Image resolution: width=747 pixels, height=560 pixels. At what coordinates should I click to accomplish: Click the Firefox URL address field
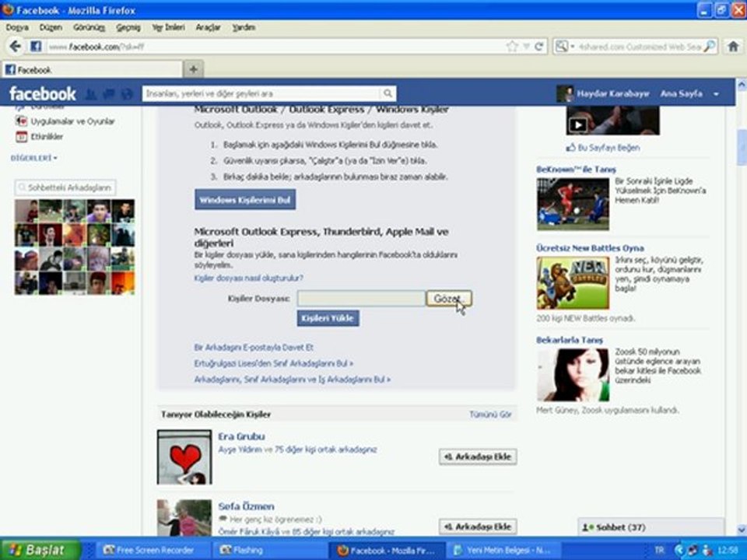tap(274, 46)
